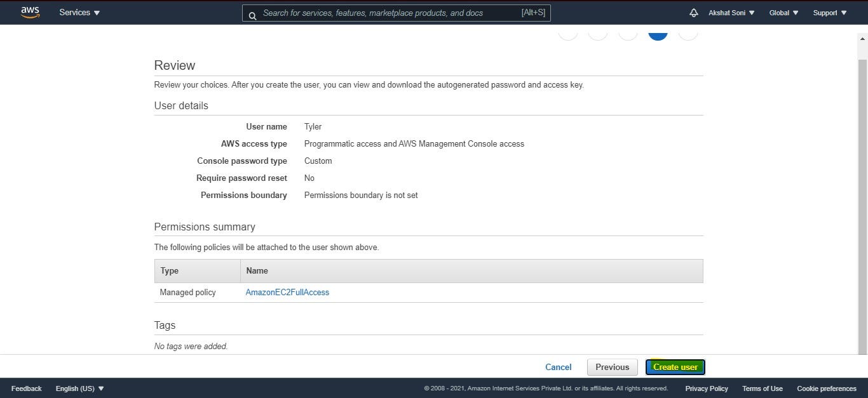Viewport: 868px width, 398px height.
Task: Open the Global region dropdown
Action: tap(783, 13)
